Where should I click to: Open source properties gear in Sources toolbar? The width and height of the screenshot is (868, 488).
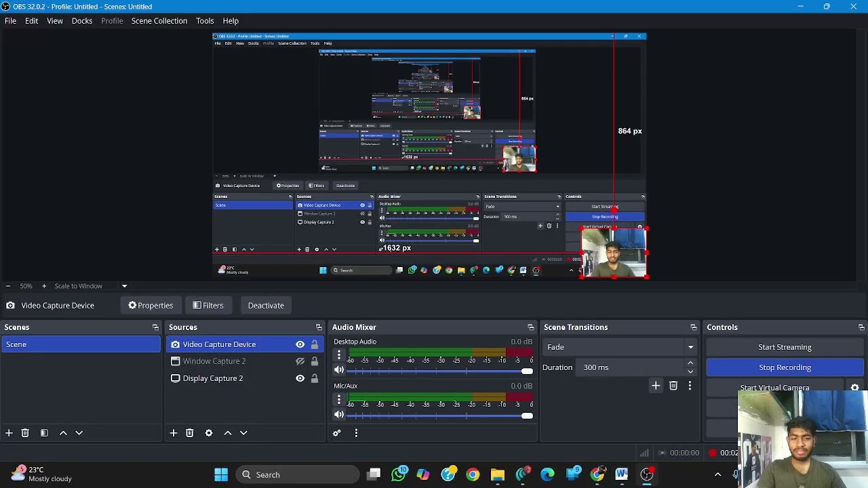click(209, 433)
